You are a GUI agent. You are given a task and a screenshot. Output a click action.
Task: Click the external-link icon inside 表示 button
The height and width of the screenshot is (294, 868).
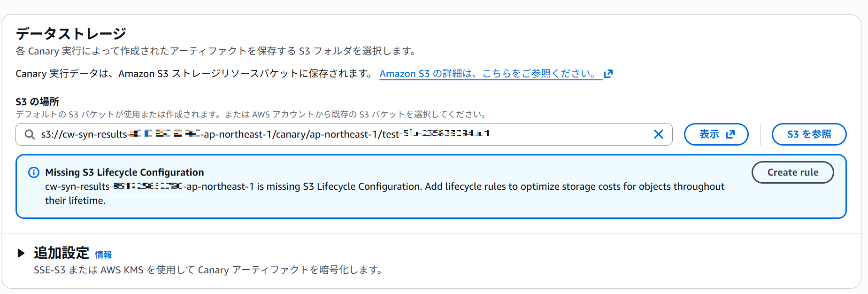(730, 135)
